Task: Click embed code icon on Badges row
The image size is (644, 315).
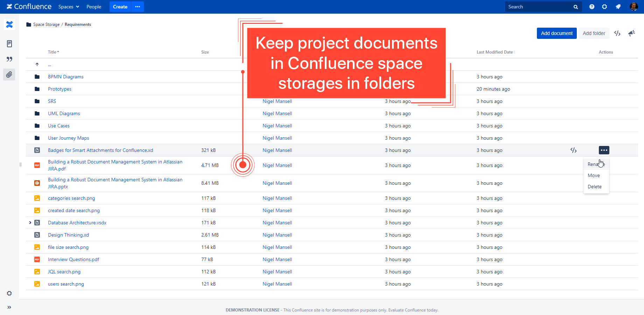Action: tap(573, 150)
